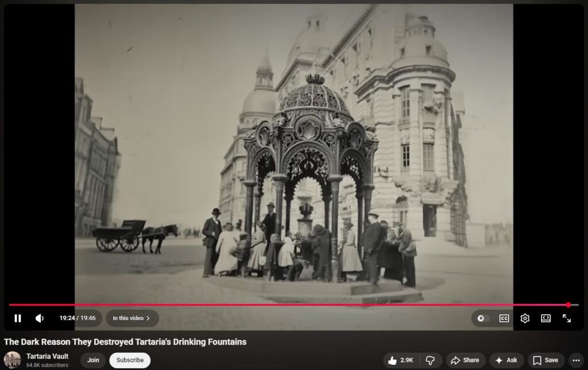Save video to a playlist
This screenshot has height=370, width=588.
pos(546,360)
